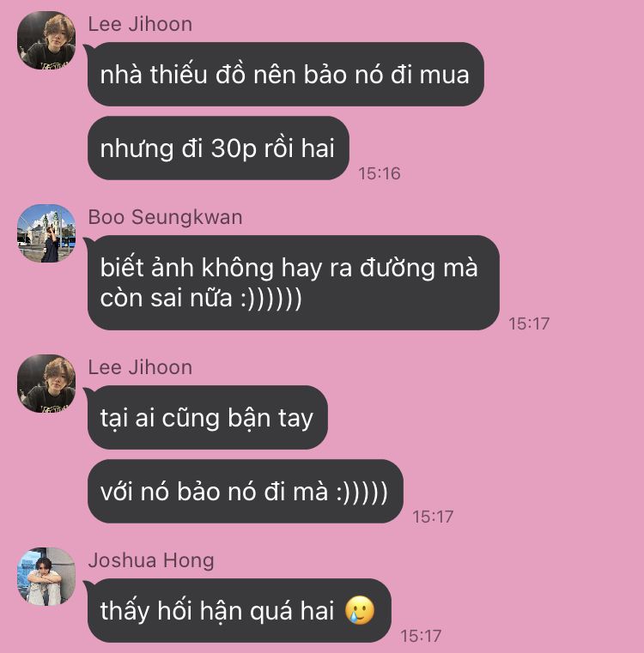Click the name Boo Seungkwan
This screenshot has width=644, height=653.
pyautogui.click(x=165, y=217)
